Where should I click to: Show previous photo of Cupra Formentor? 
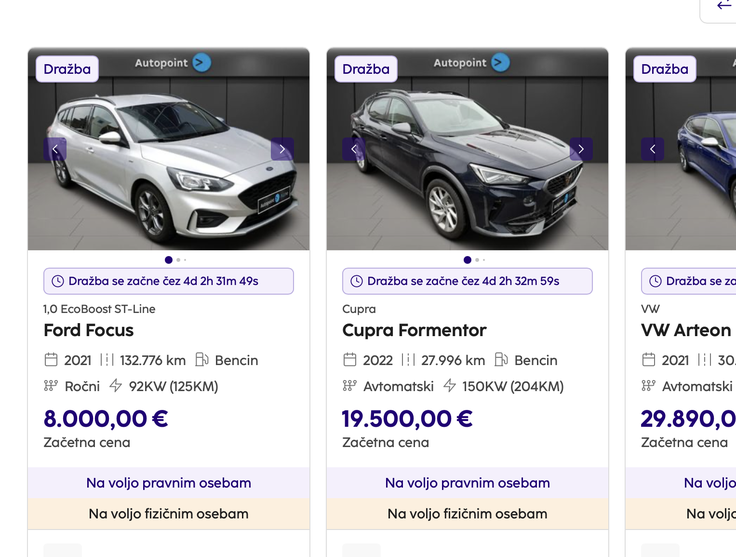354,149
